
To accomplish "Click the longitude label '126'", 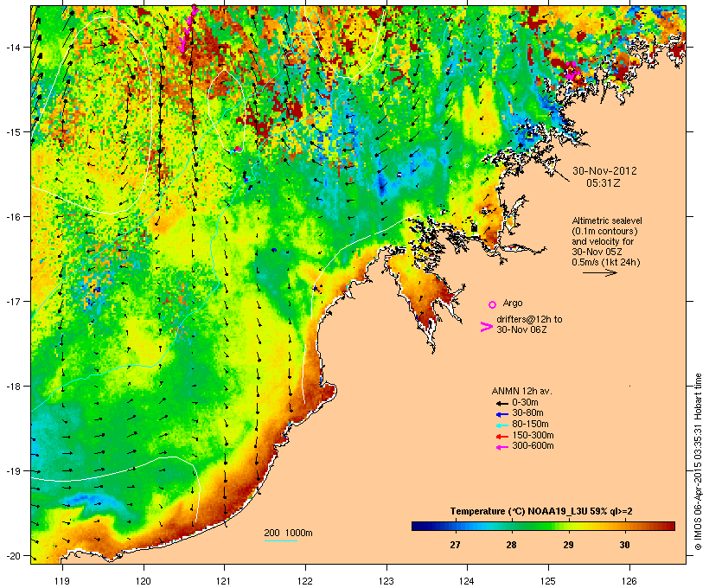I will point(629,581).
